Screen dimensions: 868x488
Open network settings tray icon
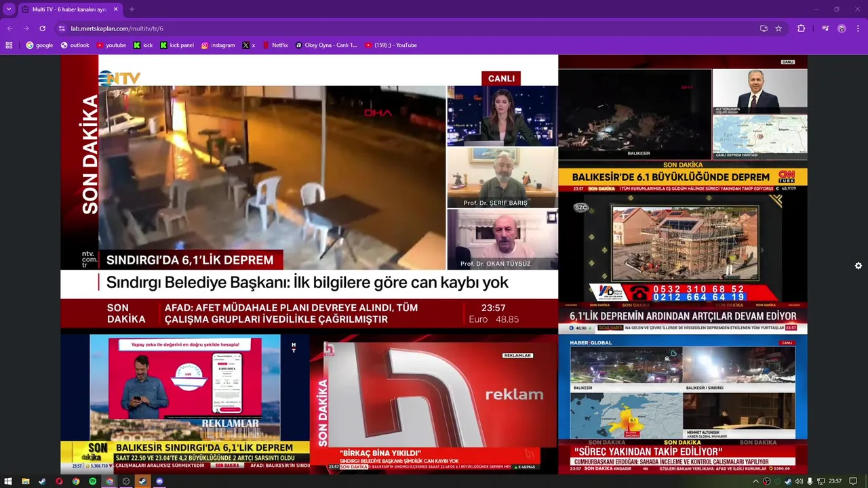click(x=821, y=481)
